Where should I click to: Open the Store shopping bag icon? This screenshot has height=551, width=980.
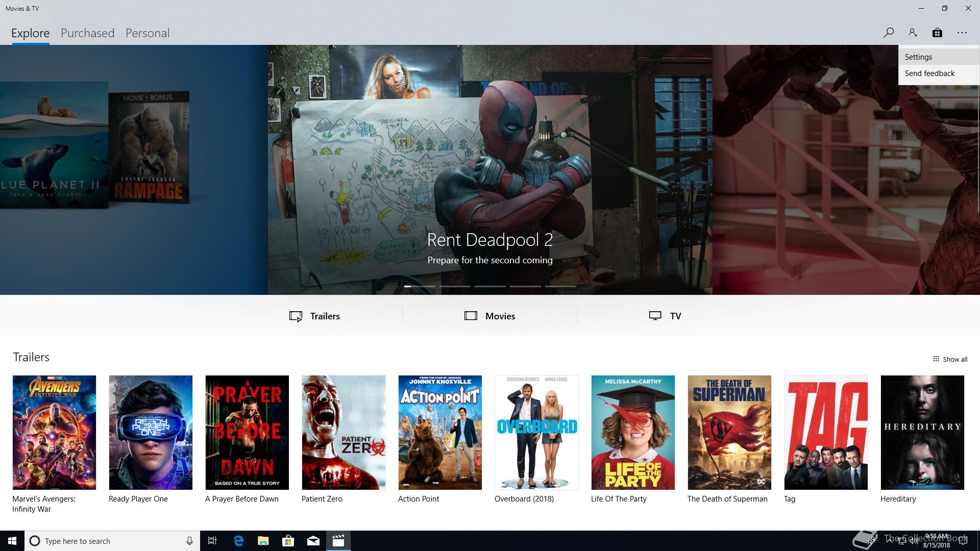coord(937,33)
